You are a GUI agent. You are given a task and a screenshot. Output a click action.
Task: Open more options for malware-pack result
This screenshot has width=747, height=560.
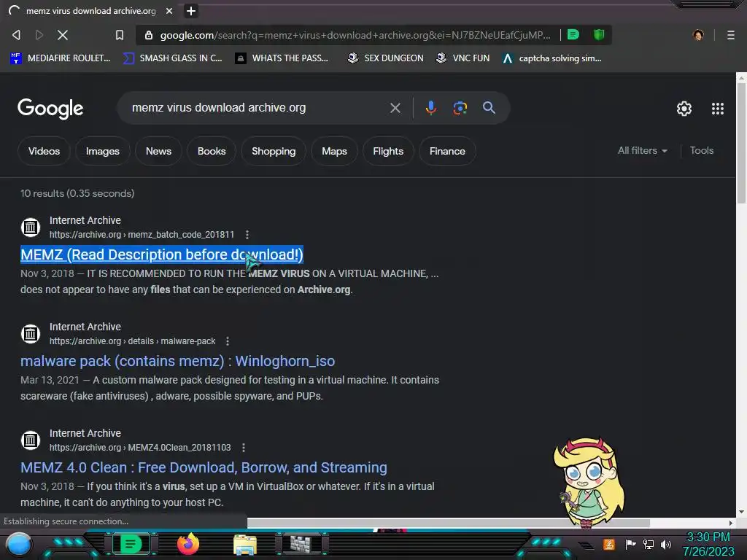pyautogui.click(x=228, y=341)
